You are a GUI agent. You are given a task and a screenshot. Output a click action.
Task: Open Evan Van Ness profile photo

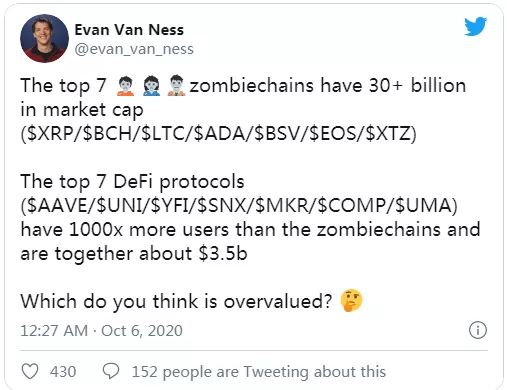click(44, 38)
